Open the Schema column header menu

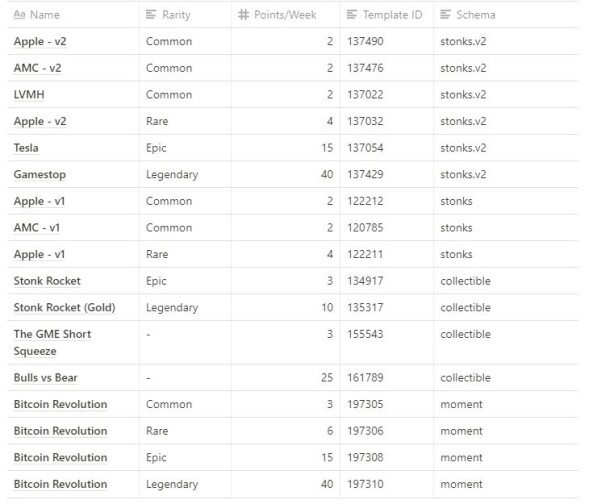(506, 15)
